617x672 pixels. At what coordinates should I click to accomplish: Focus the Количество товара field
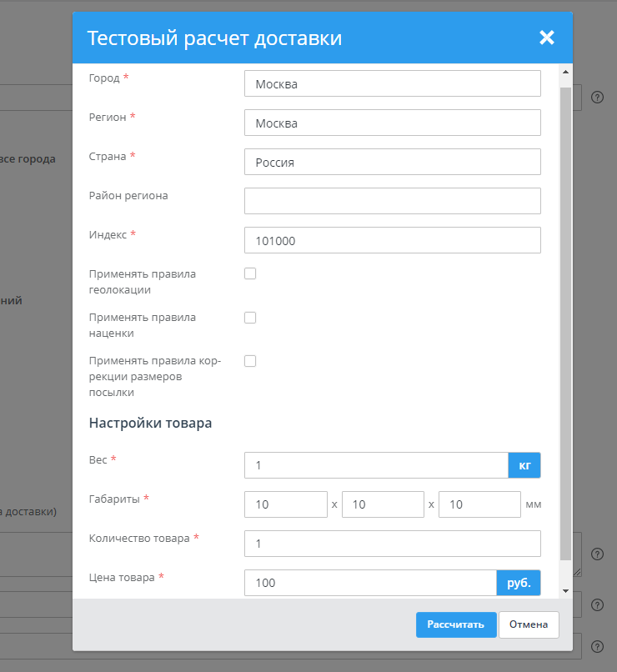[392, 544]
